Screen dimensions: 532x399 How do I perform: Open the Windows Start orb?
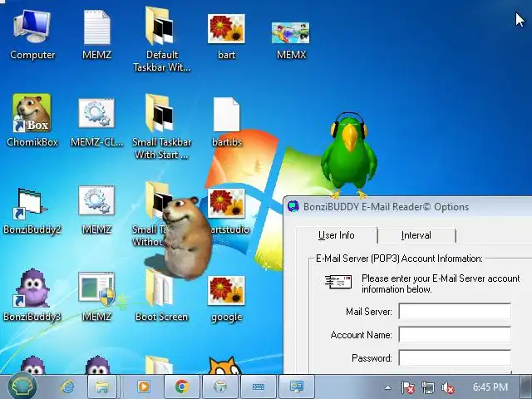tap(22, 387)
